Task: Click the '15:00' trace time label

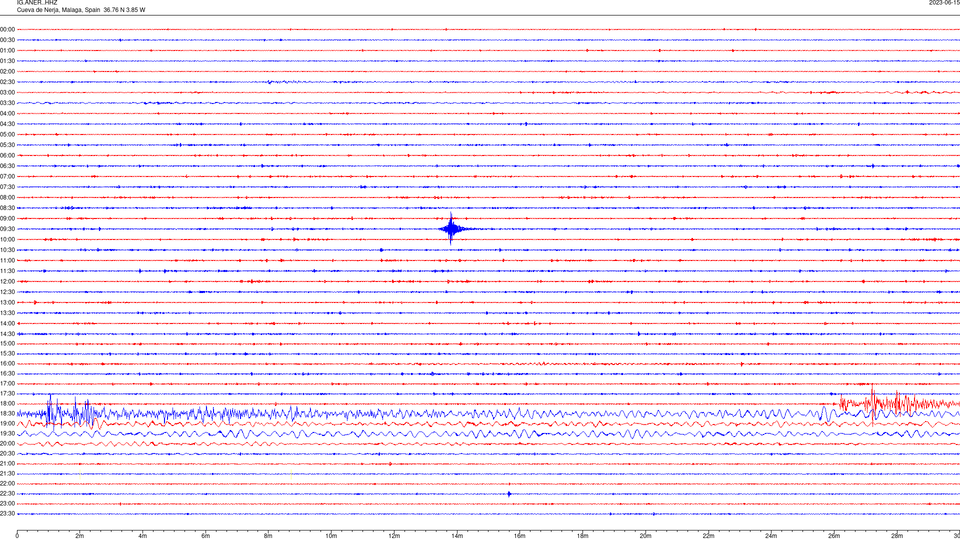Action: tap(7, 343)
